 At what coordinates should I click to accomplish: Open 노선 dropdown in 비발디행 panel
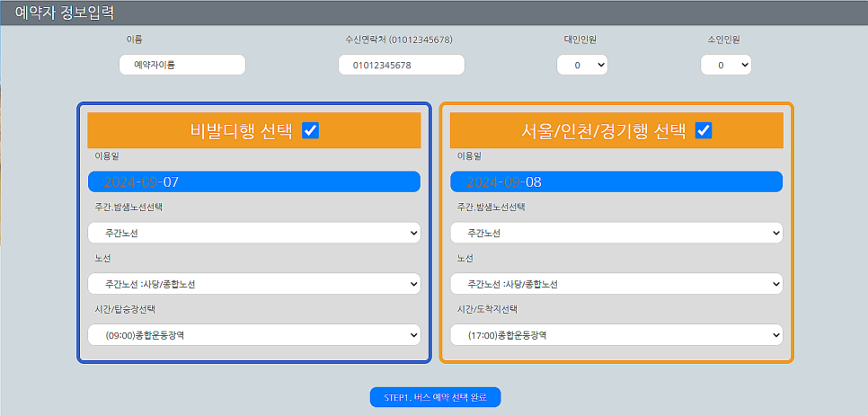click(254, 284)
